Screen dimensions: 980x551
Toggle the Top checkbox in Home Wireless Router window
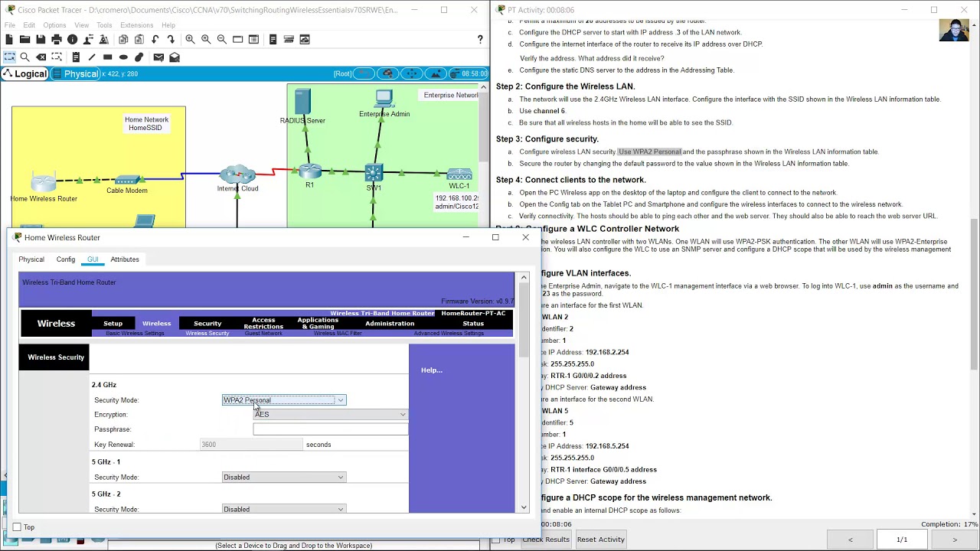[17, 527]
